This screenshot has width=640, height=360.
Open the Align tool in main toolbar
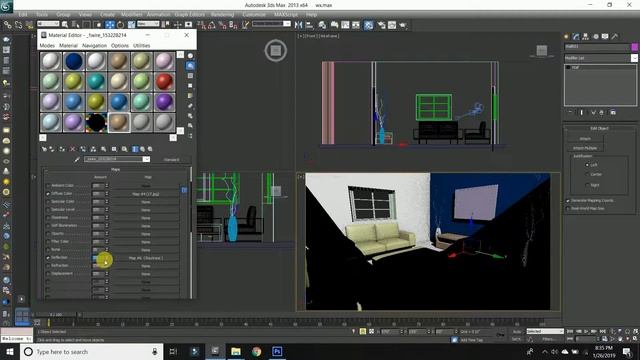pyautogui.click(x=309, y=25)
